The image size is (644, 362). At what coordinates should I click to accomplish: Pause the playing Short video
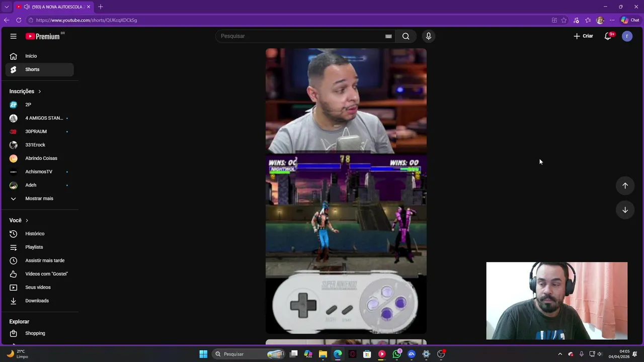click(346, 191)
